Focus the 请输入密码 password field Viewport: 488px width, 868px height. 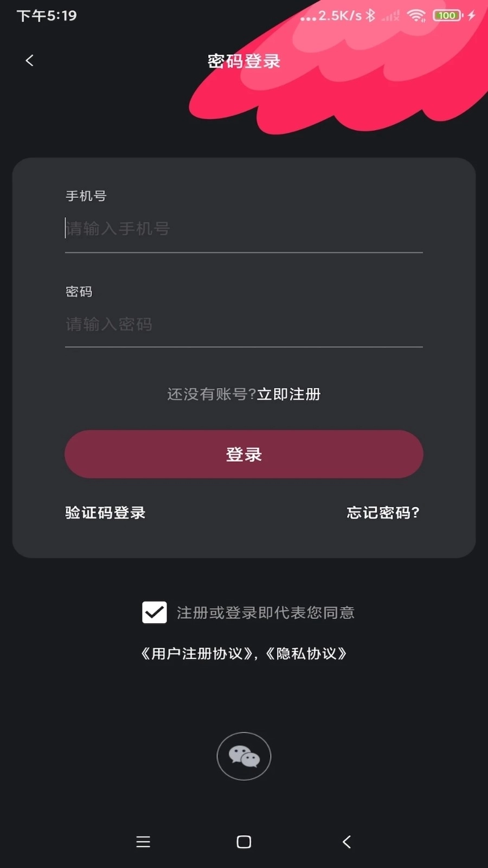(244, 324)
